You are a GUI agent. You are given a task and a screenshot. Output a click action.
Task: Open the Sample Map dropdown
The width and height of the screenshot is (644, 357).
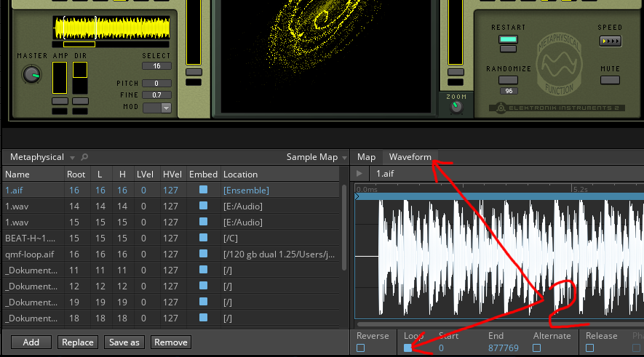coord(317,157)
